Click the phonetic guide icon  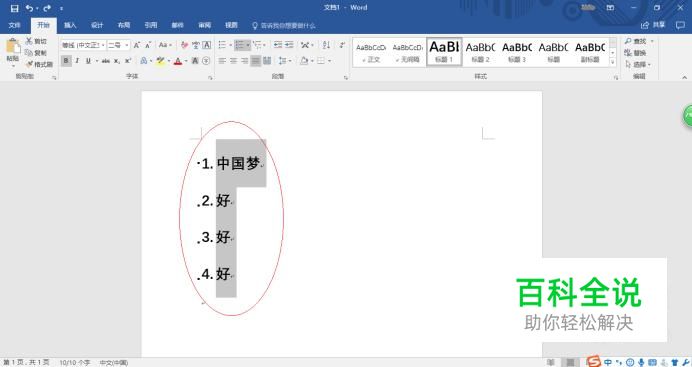coord(196,45)
